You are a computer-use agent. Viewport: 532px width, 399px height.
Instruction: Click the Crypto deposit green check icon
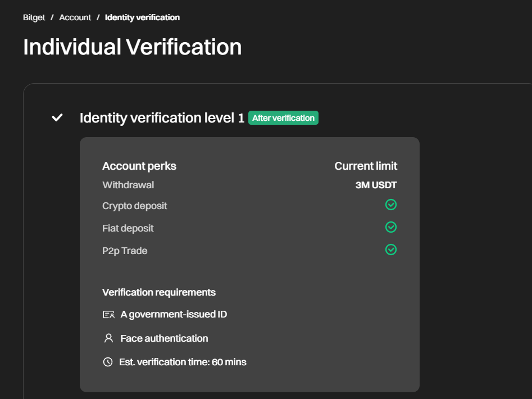point(391,205)
